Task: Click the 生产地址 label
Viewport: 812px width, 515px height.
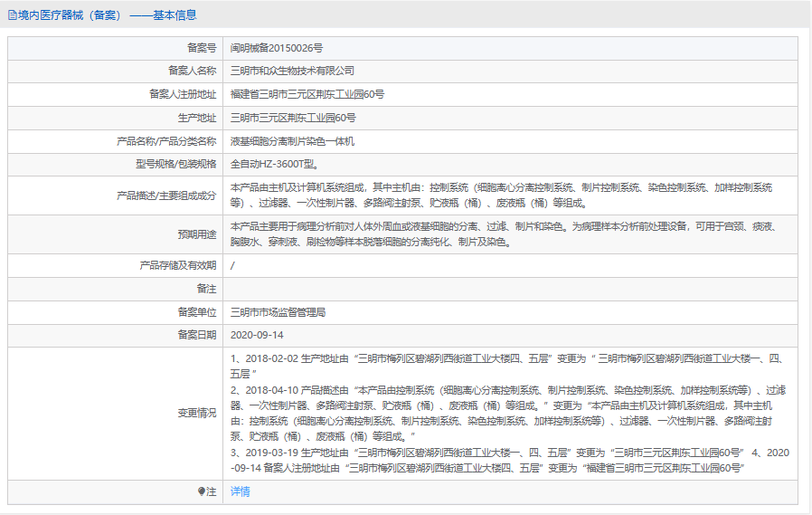Action: pos(197,119)
